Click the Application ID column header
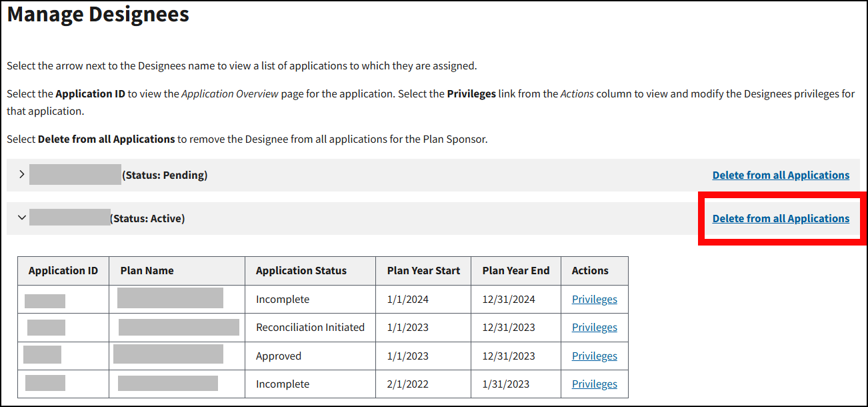Screen dimensions: 868x407 [x=63, y=271]
